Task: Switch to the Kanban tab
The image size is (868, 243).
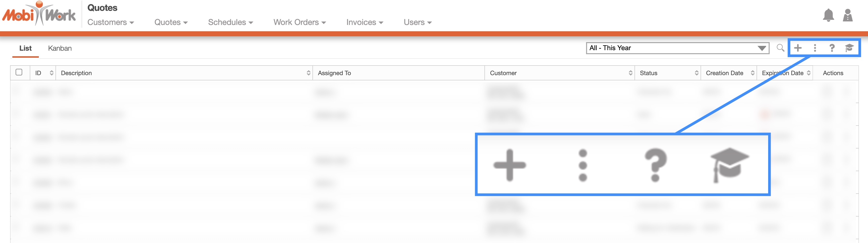Action: click(60, 48)
